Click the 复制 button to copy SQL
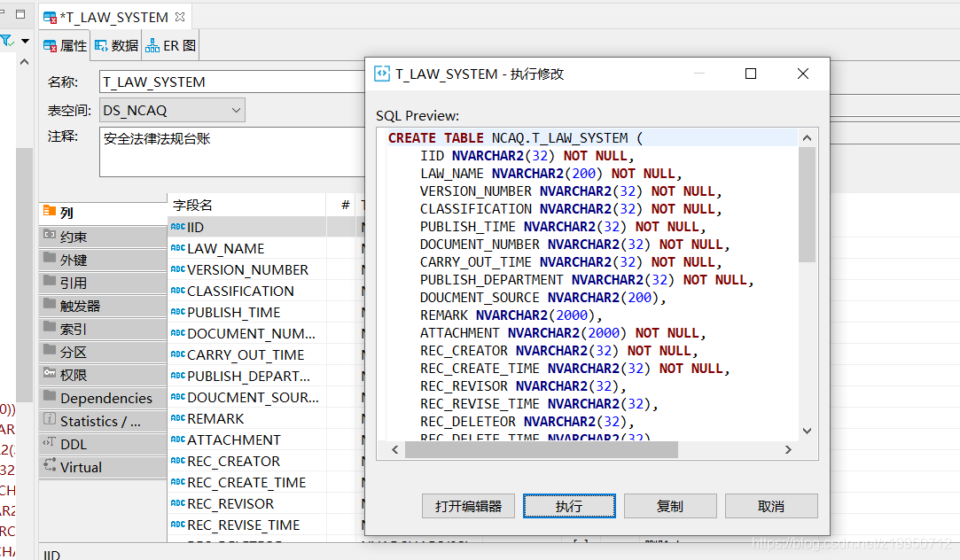Screen dimensions: 960x560 (670, 506)
